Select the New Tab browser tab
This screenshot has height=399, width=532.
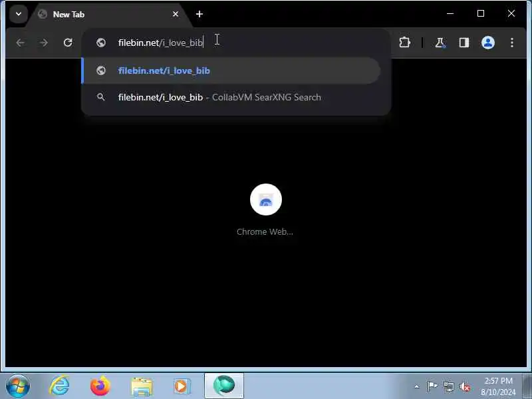pyautogui.click(x=108, y=15)
